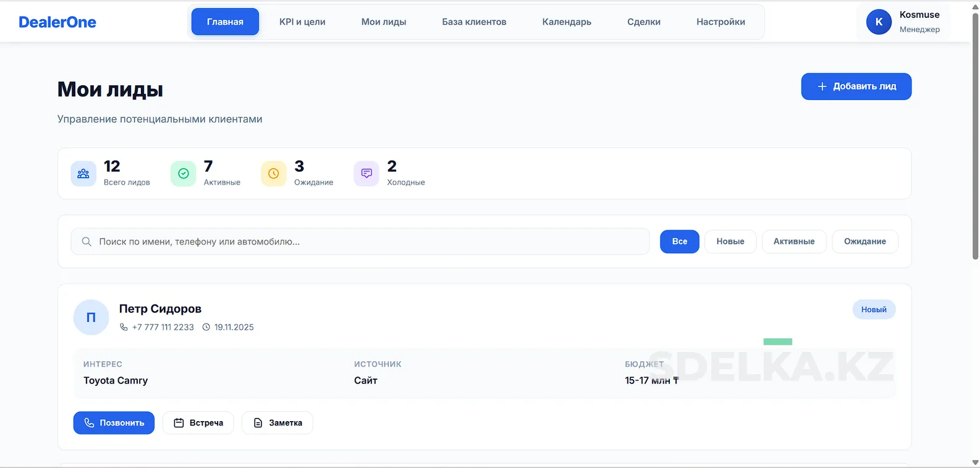
Task: Click the purple chat Холодные stat icon
Action: point(366,173)
